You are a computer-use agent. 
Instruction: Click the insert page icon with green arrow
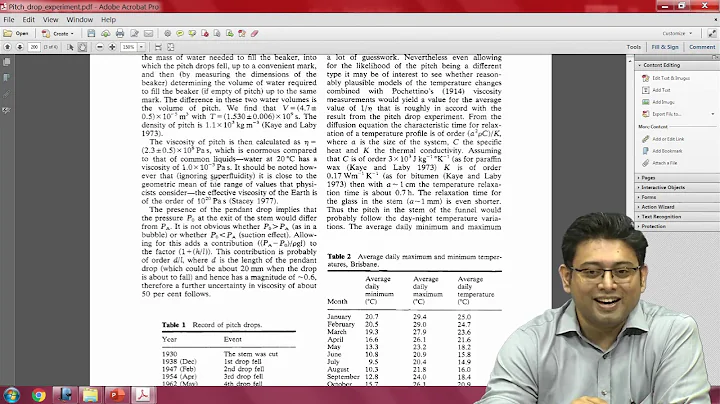tap(229, 34)
